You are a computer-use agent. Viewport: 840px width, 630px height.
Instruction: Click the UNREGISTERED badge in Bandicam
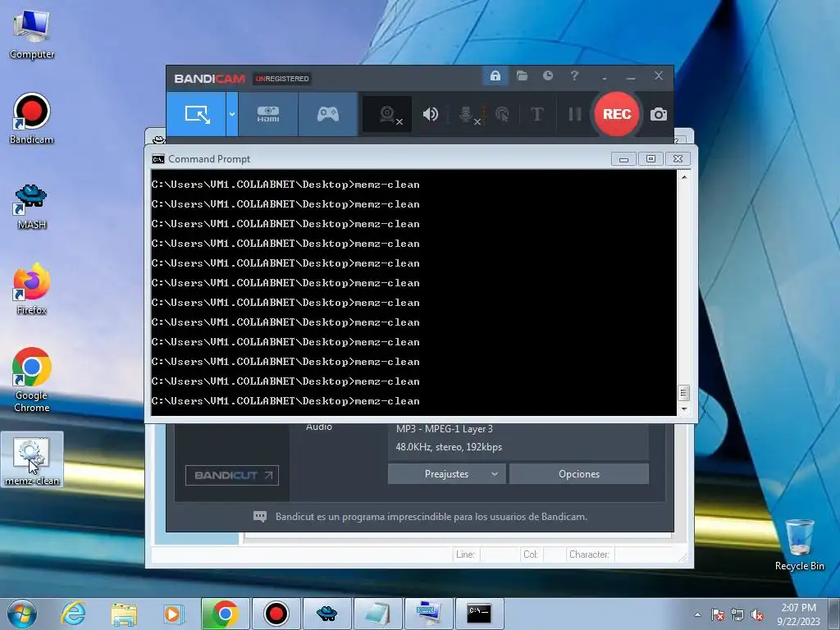click(x=282, y=79)
